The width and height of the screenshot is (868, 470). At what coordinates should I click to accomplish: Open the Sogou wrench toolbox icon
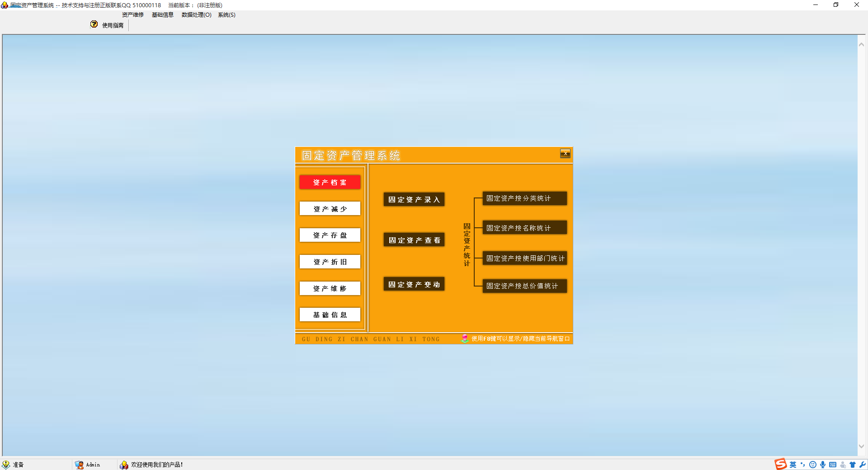point(863,465)
